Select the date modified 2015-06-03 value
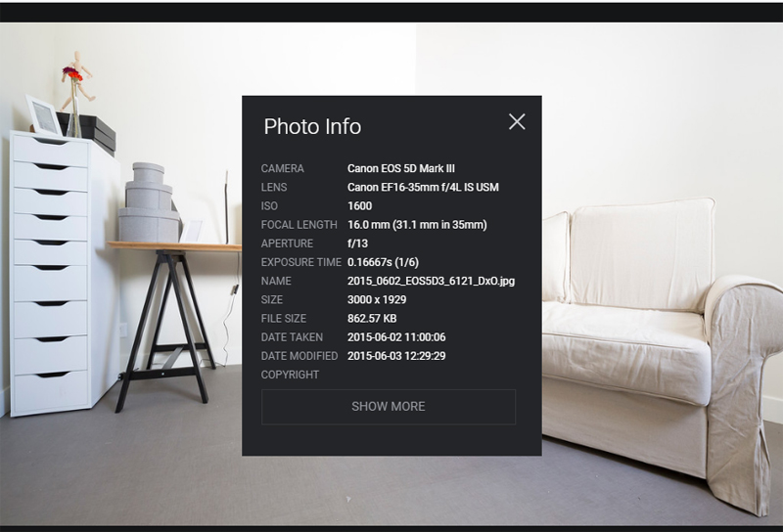This screenshot has width=783, height=532. click(x=396, y=356)
